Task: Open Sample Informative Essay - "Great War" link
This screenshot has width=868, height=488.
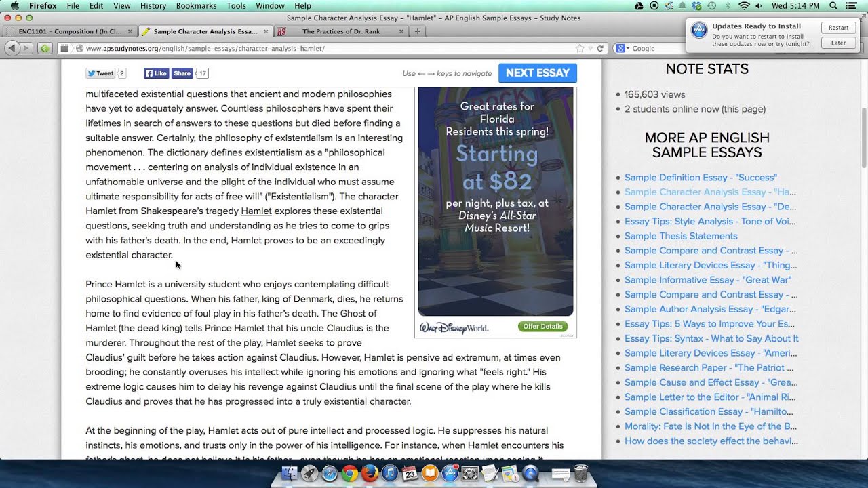Action: (708, 280)
